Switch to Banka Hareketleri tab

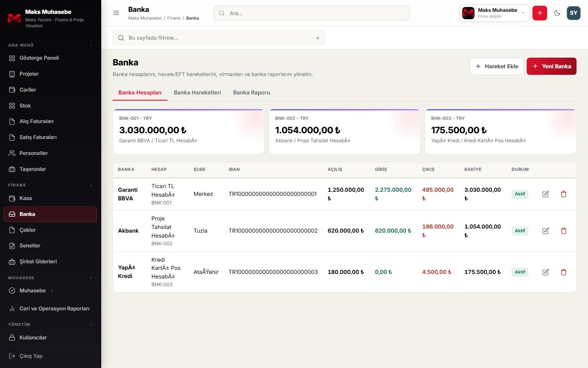pyautogui.click(x=197, y=93)
